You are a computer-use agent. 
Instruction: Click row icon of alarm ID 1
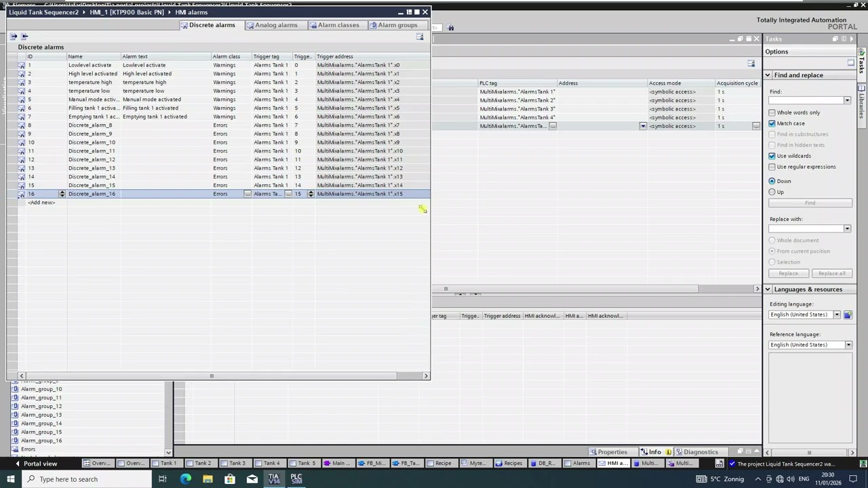pos(22,65)
